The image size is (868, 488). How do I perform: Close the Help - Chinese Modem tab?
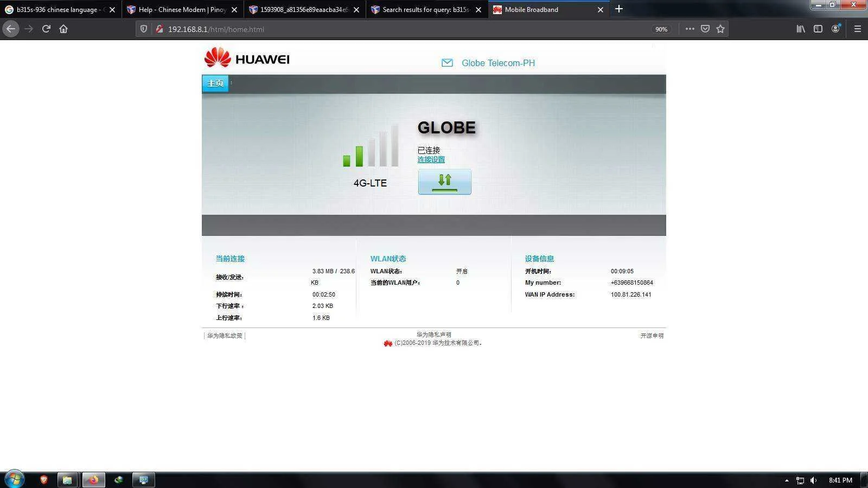pyautogui.click(x=234, y=10)
